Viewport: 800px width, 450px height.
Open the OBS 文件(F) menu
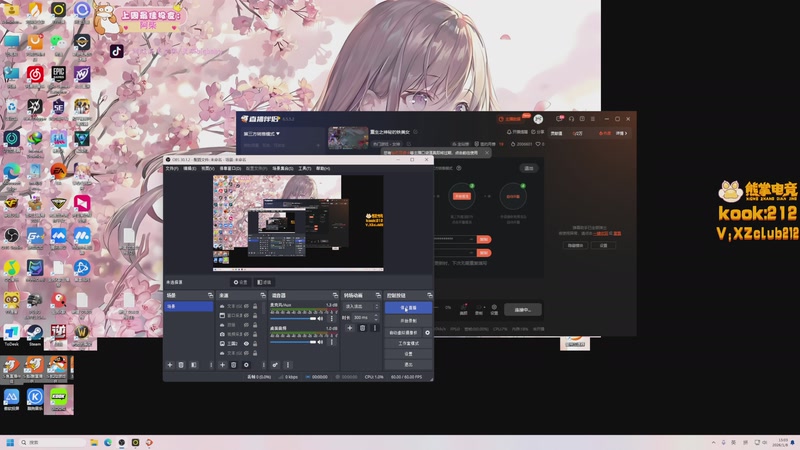(172, 168)
